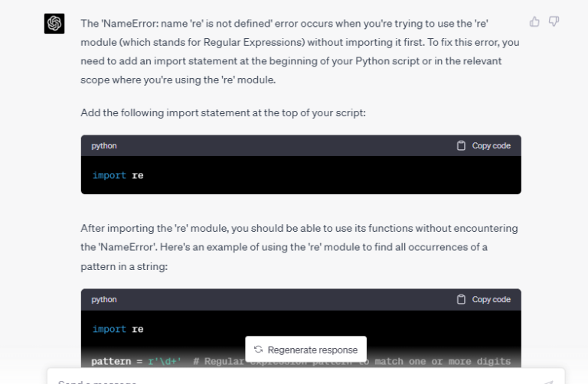Give the response a thumbs up

534,21
